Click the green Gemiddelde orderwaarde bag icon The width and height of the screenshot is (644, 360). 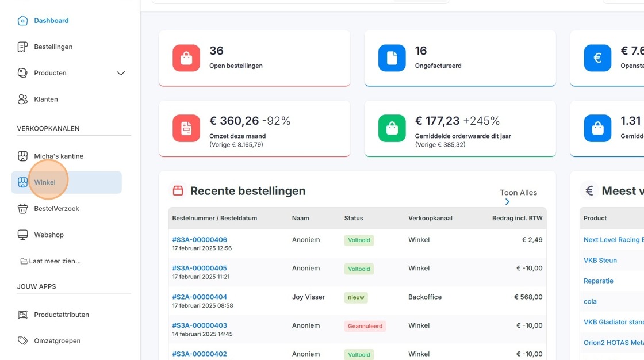pyautogui.click(x=392, y=128)
